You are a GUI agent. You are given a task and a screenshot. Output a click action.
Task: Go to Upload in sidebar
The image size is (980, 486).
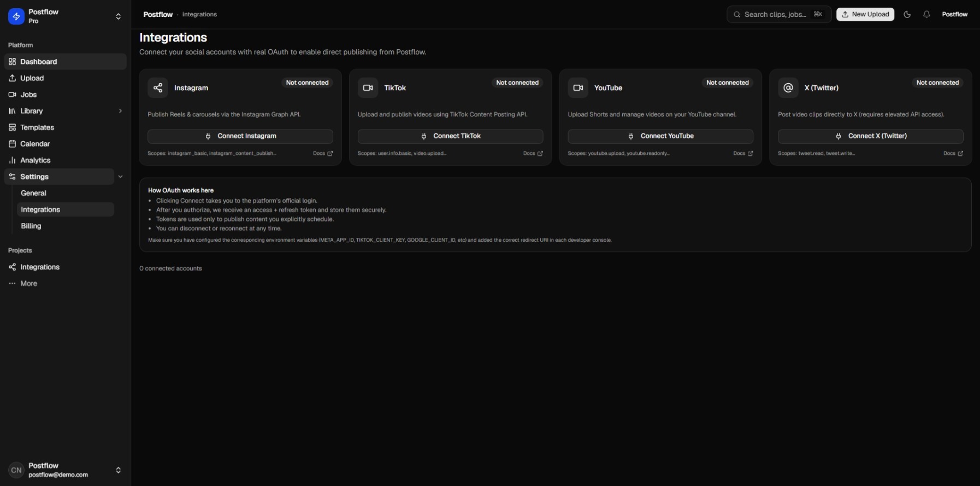click(65, 78)
